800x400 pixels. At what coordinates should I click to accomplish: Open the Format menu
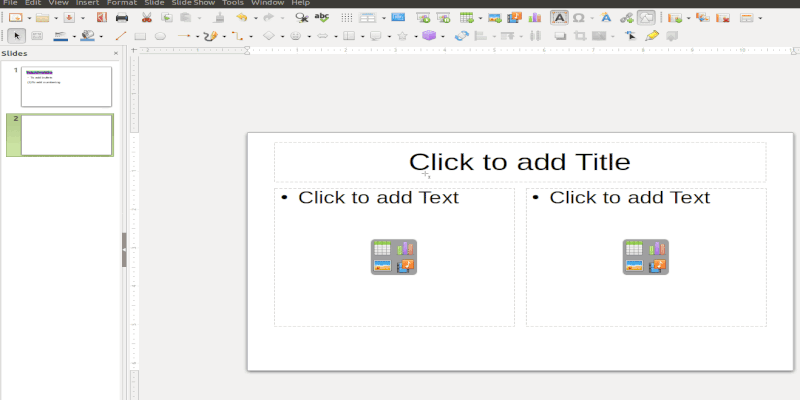coord(122,3)
